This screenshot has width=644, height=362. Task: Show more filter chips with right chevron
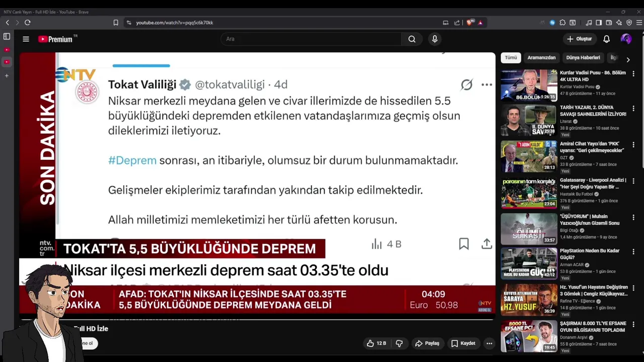[x=628, y=59]
